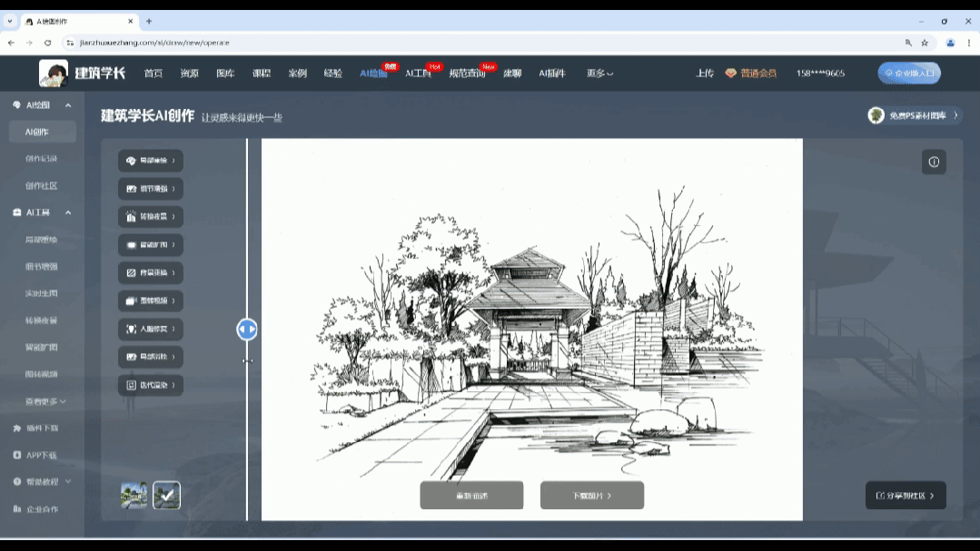Open the browser three-dot menu
This screenshot has height=551, width=980.
[x=969, y=43]
